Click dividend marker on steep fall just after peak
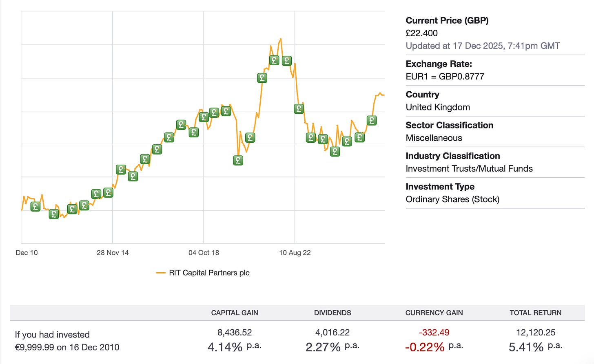594x364 pixels. pos(299,108)
